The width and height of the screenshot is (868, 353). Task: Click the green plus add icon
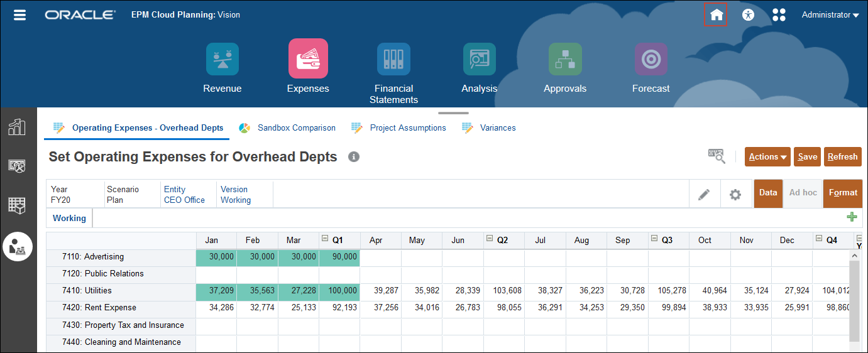pos(852,217)
